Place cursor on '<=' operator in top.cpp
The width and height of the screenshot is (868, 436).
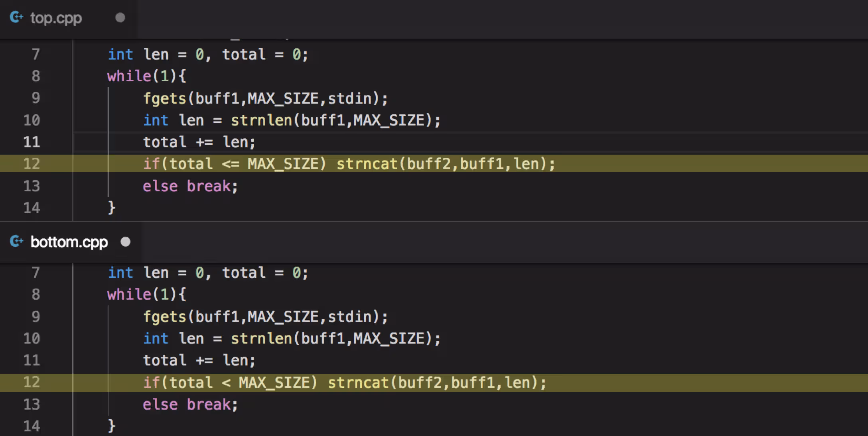click(230, 164)
